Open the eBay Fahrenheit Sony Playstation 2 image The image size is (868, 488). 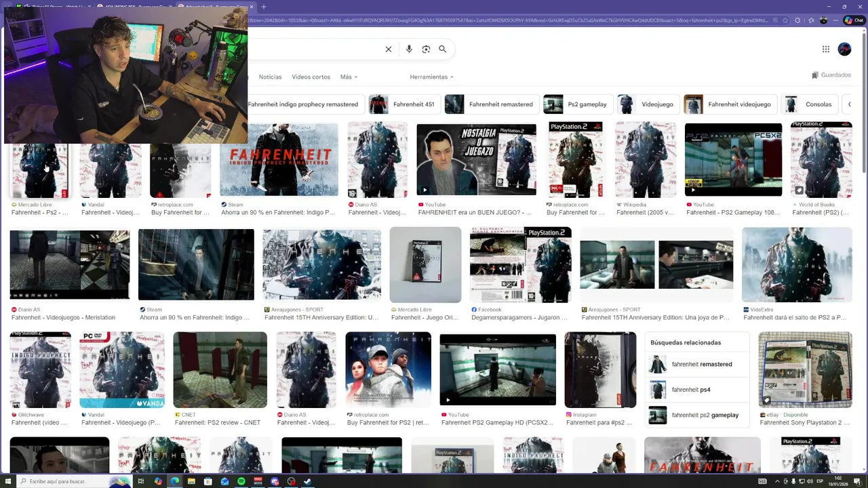(805, 370)
